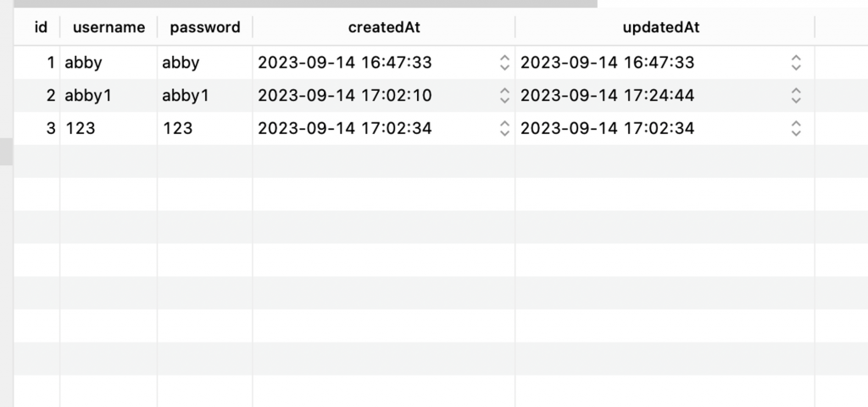Click the updatedAt stepper showing 17:24:44
Screen dimensions: 868x407
tap(795, 95)
